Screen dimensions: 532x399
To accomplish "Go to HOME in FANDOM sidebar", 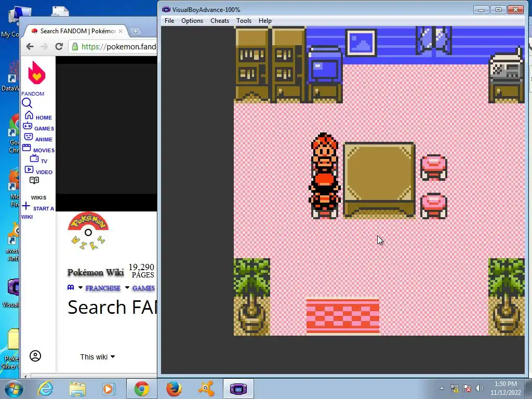I will pyautogui.click(x=38, y=116).
